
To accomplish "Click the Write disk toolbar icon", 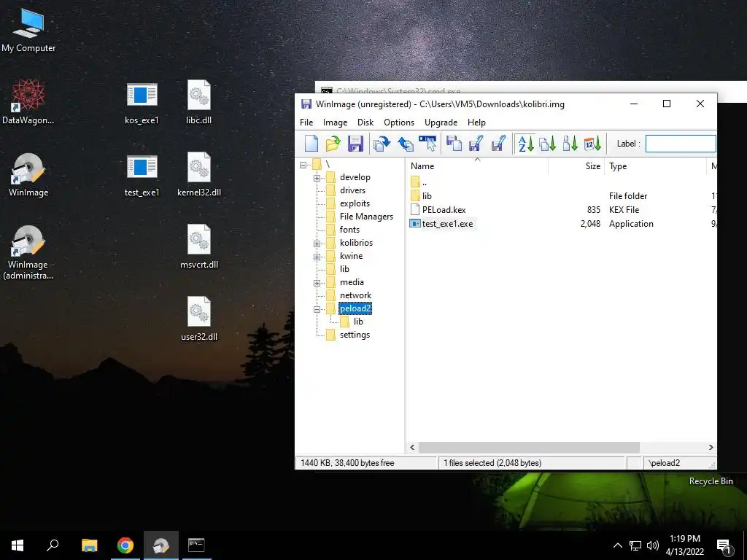I will pyautogui.click(x=476, y=144).
